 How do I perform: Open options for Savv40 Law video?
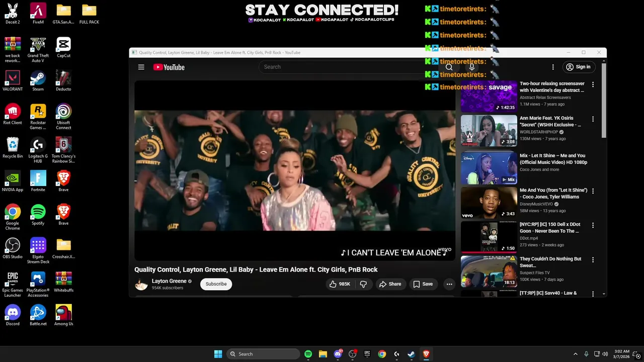pyautogui.click(x=593, y=294)
